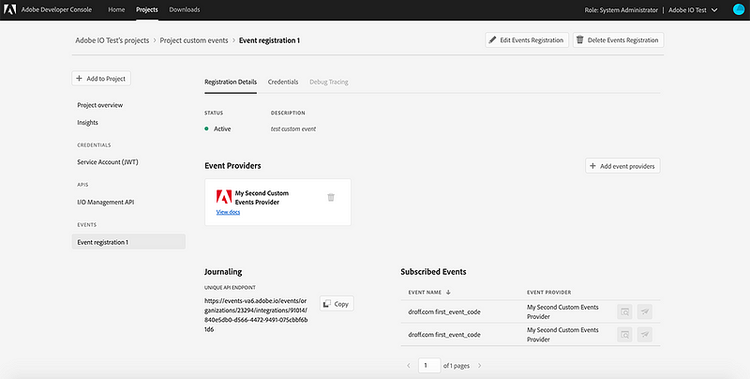The width and height of the screenshot is (750, 379).
Task: Go to previous page arrow
Action: coord(408,366)
